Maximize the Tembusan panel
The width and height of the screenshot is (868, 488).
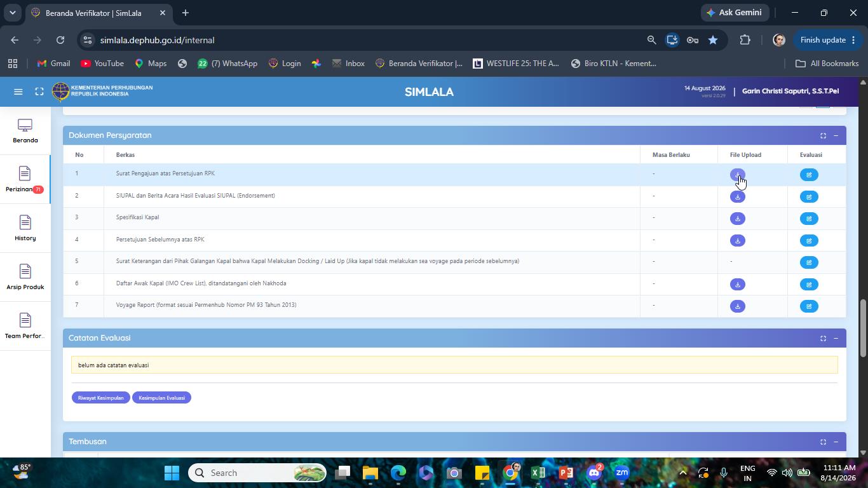click(823, 442)
